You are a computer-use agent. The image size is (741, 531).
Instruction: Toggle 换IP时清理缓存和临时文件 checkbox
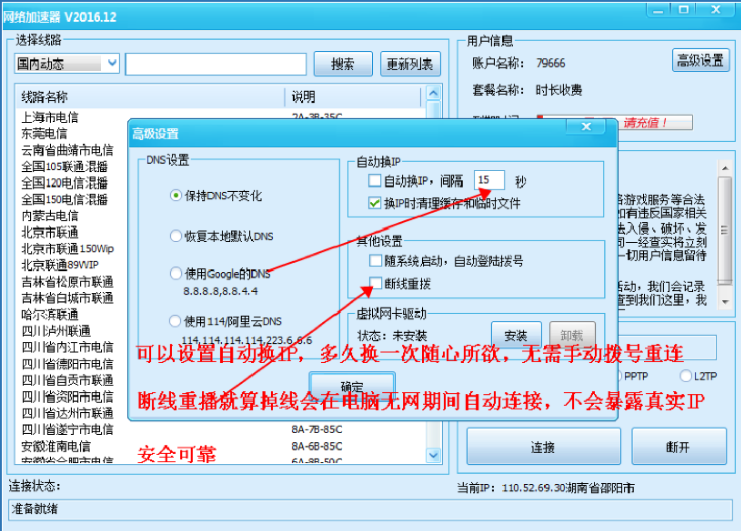click(375, 202)
